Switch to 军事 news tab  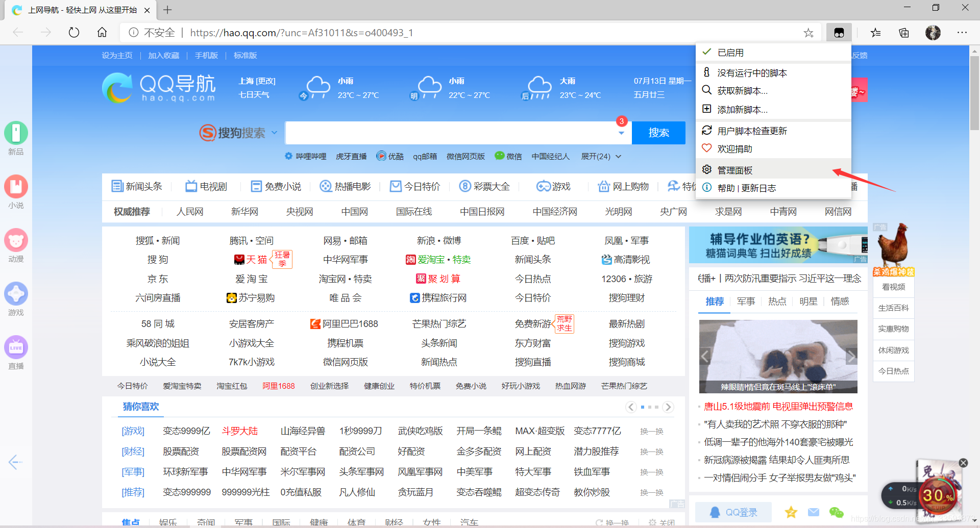click(746, 301)
